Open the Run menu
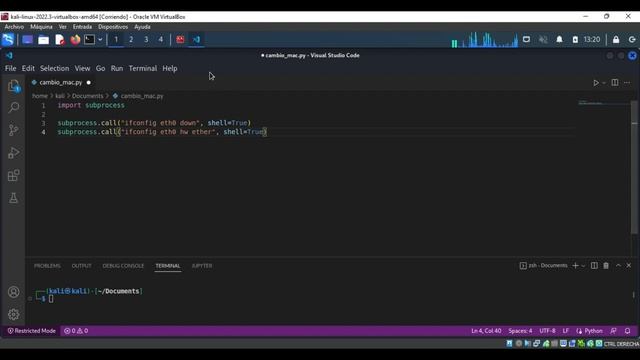The width and height of the screenshot is (640, 360). click(117, 68)
